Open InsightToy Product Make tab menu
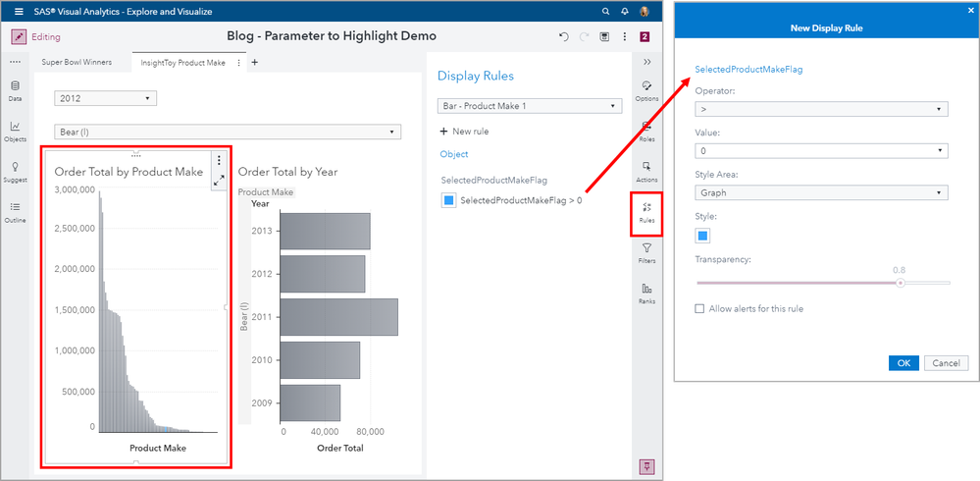Screen dimensions: 980x481 click(238, 63)
